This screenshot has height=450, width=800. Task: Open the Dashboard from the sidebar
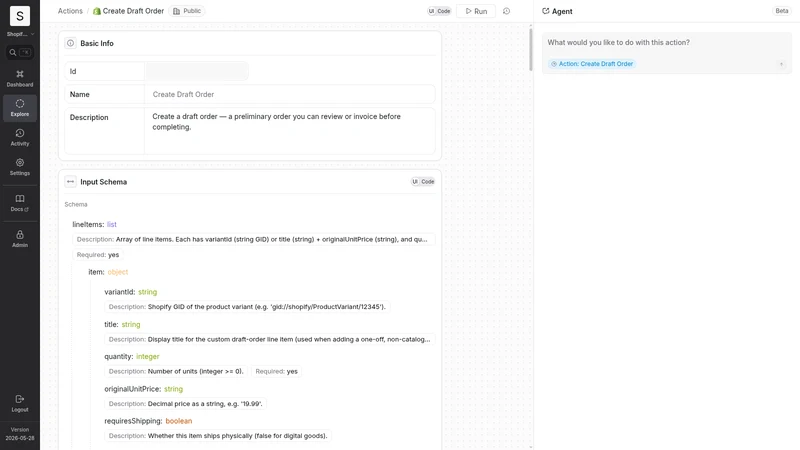click(x=20, y=79)
